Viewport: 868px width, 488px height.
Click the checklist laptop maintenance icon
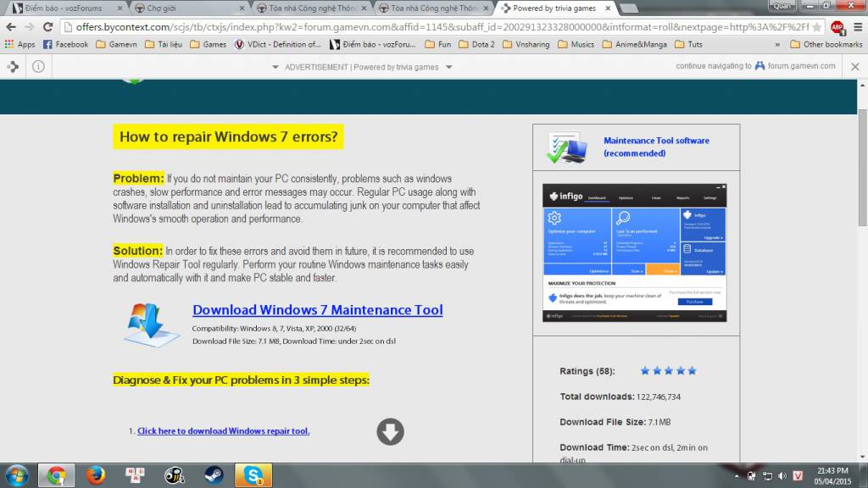(x=567, y=147)
